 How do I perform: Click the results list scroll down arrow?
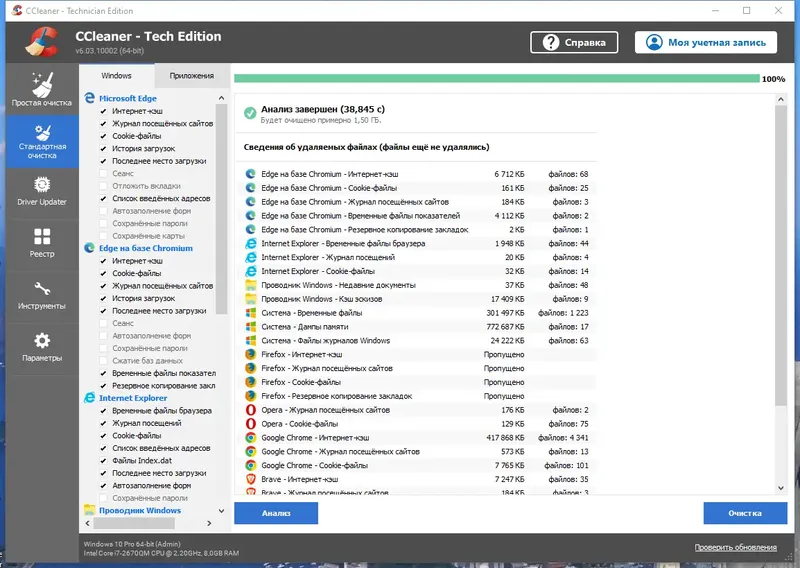[x=781, y=488]
